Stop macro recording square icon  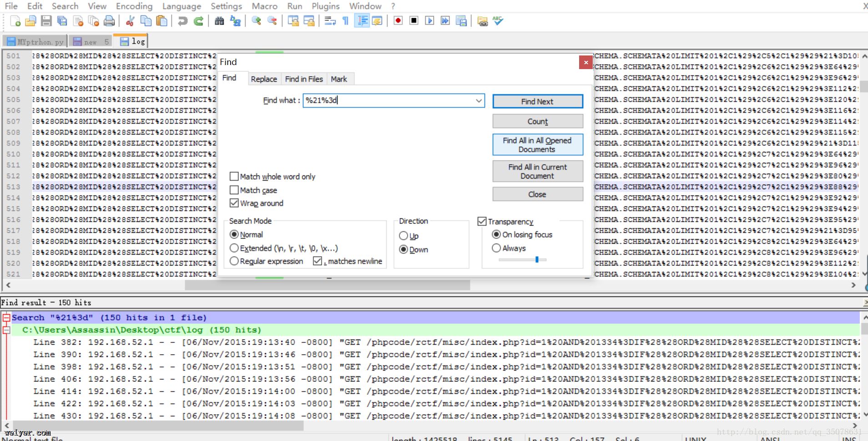coord(414,21)
